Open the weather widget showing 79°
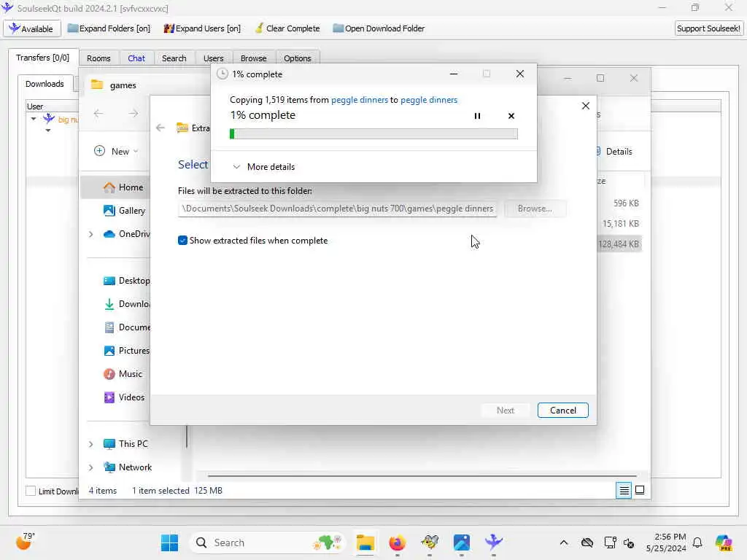 [25, 542]
